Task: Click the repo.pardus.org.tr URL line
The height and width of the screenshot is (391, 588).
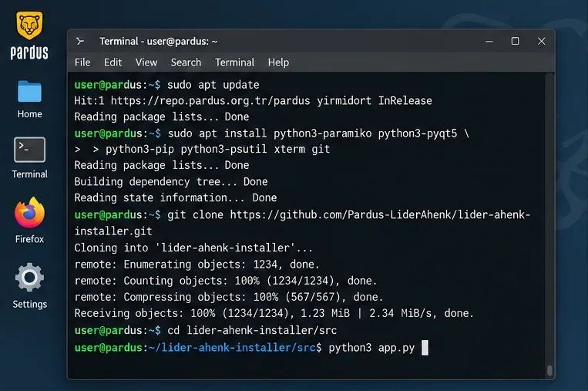Action: 253,101
